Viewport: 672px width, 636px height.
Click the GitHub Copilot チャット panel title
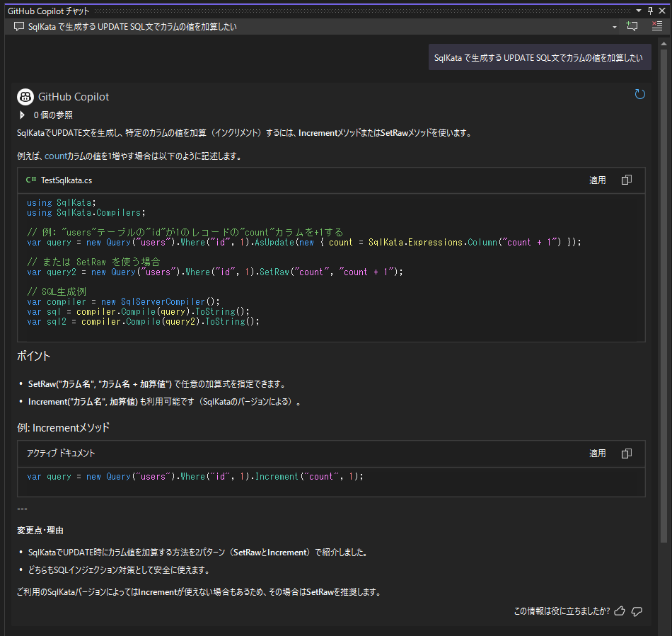click(x=48, y=11)
